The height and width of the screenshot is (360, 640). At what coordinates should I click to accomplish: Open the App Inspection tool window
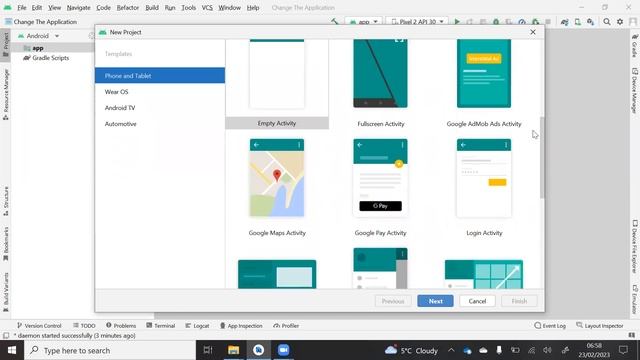(x=241, y=326)
